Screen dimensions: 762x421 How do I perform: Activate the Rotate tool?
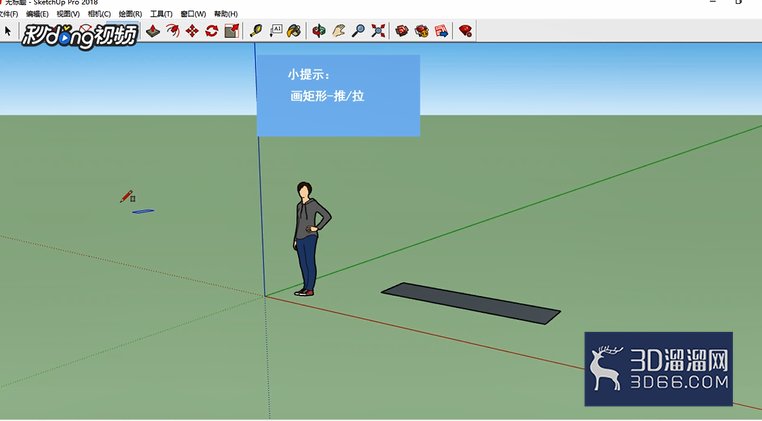(212, 31)
